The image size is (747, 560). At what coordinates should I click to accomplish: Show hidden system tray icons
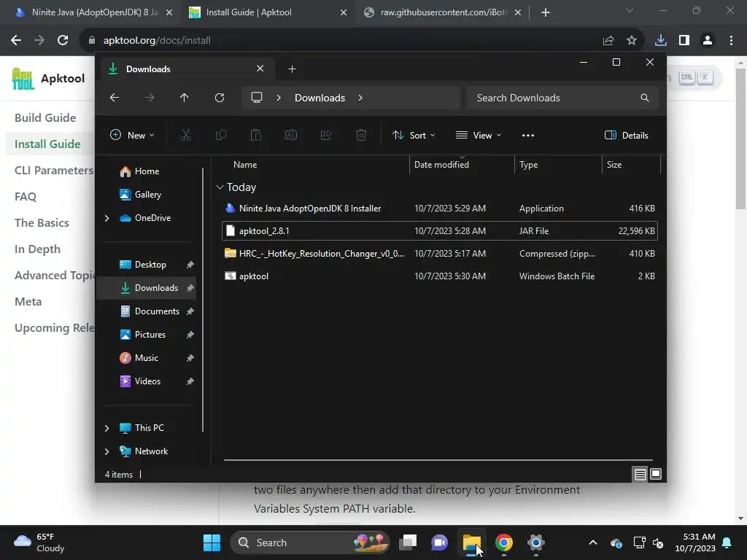[x=592, y=542]
